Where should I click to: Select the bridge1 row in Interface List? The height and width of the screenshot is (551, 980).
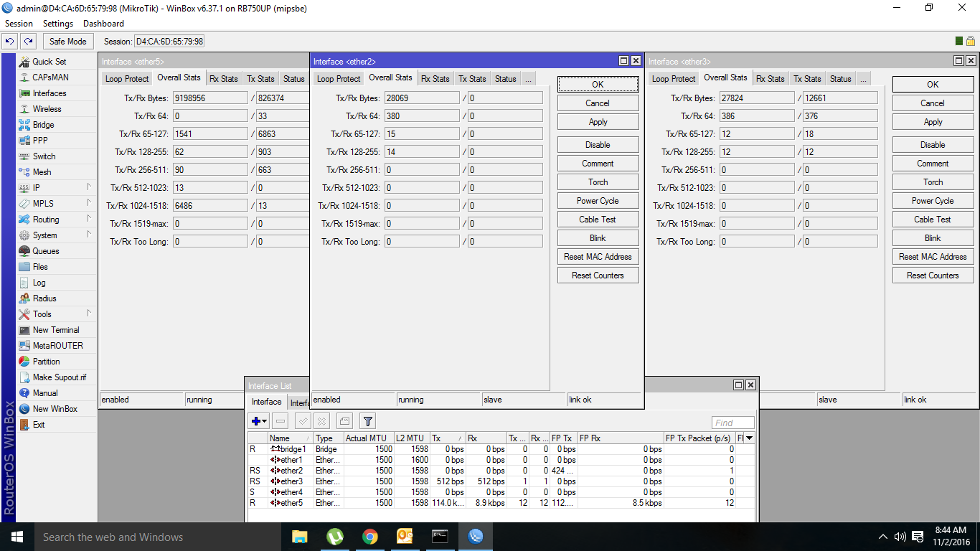(x=501, y=449)
